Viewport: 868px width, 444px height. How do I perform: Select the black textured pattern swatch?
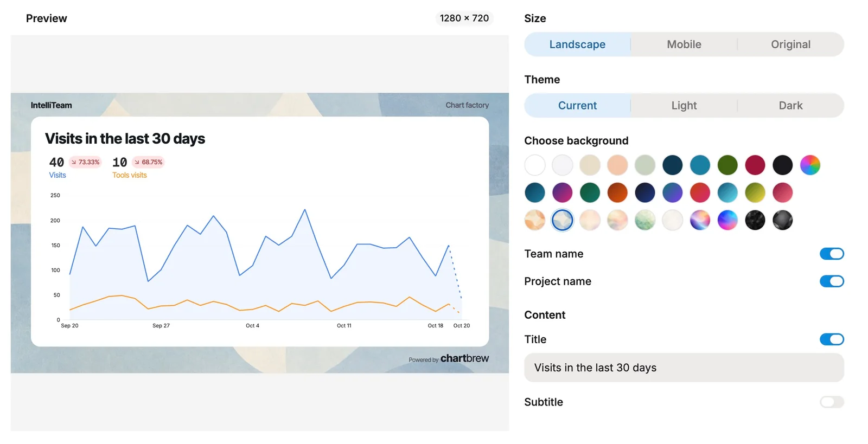point(755,220)
